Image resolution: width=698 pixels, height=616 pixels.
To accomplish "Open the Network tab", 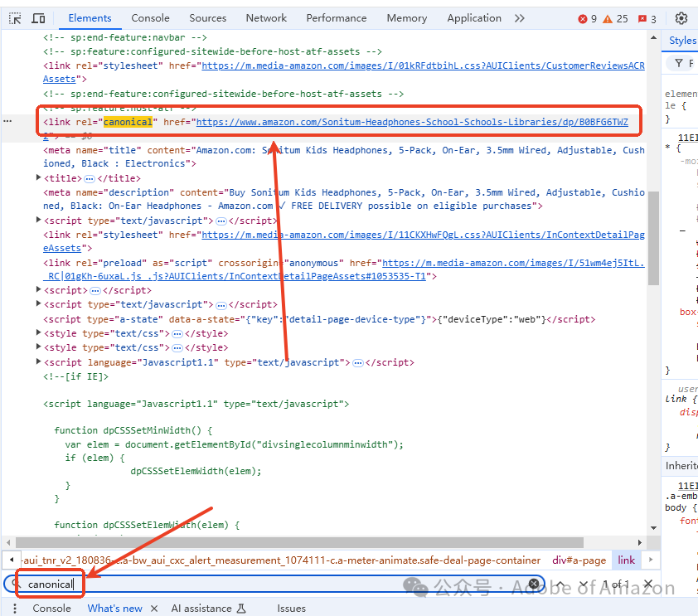I will coord(266,18).
